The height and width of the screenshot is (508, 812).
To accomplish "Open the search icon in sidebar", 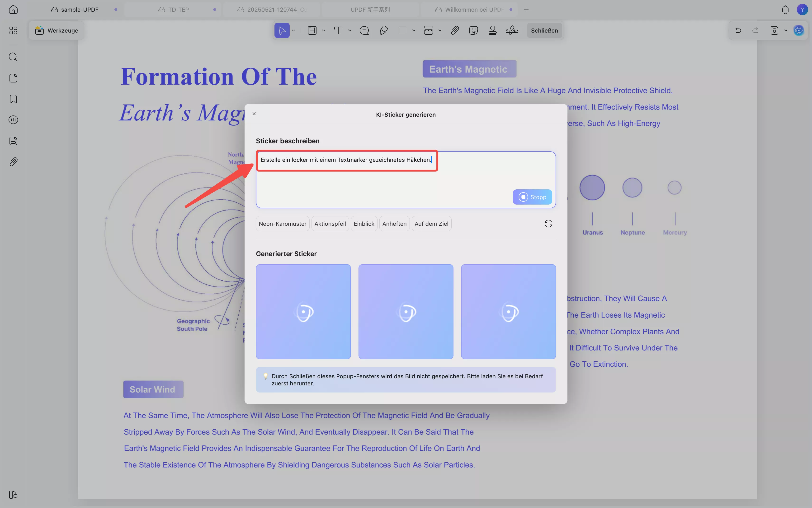I will click(x=13, y=57).
